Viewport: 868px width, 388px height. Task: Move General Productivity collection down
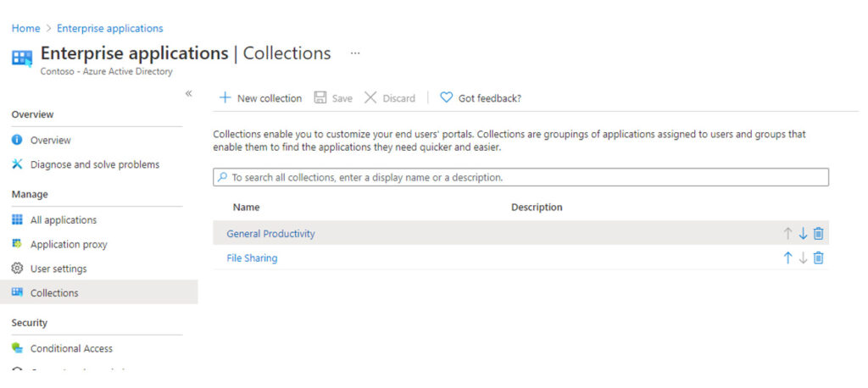click(803, 234)
